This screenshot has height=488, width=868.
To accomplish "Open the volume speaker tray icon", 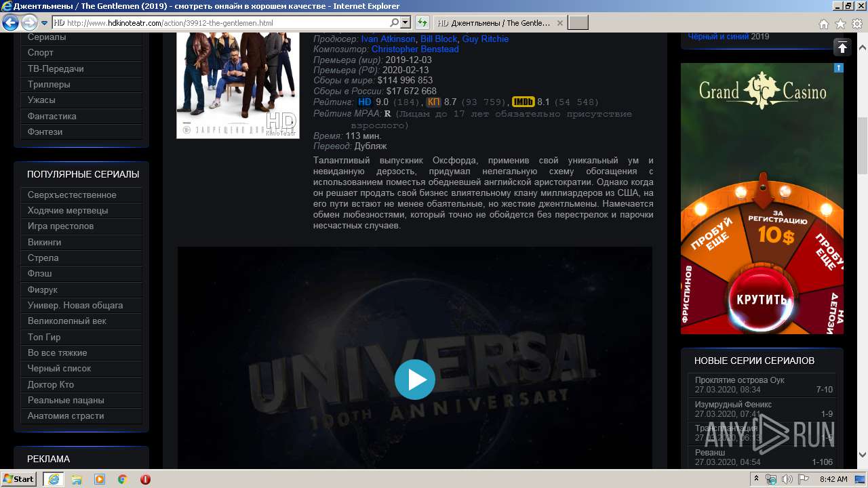I will tap(787, 479).
